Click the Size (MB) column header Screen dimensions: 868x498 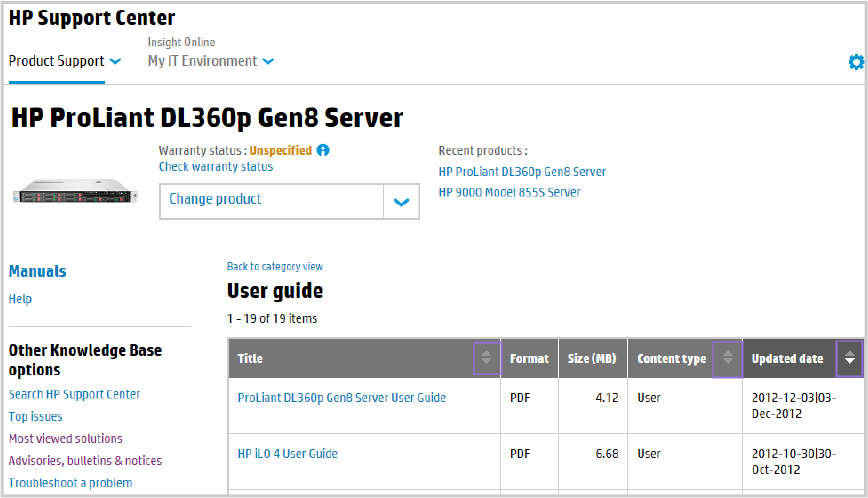(592, 359)
